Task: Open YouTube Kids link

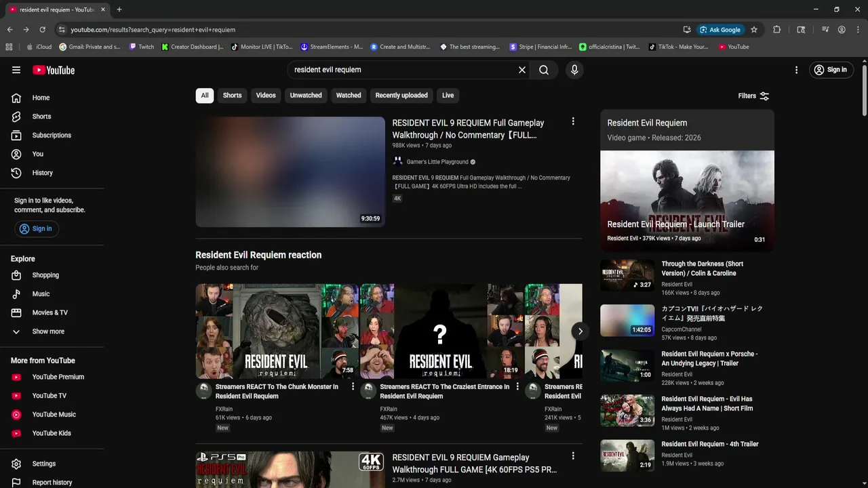Action: click(x=52, y=433)
